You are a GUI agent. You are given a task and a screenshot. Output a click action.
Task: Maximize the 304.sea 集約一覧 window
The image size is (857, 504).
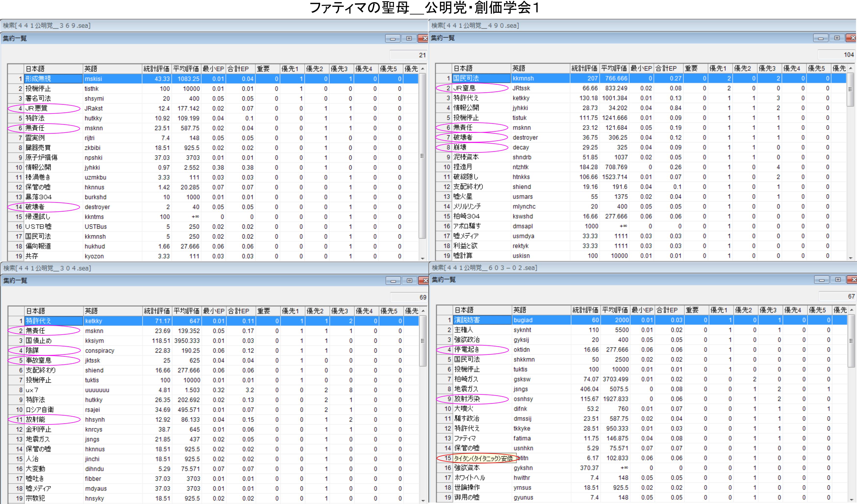coord(409,281)
